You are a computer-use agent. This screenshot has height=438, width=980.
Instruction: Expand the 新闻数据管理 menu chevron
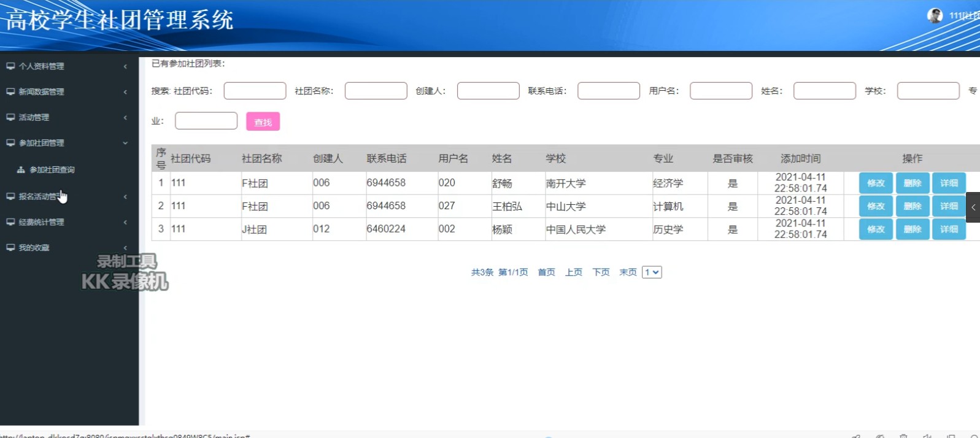click(x=125, y=92)
